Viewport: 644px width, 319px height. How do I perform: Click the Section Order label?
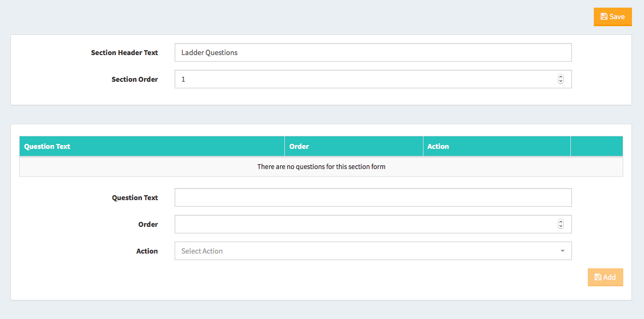click(x=135, y=79)
